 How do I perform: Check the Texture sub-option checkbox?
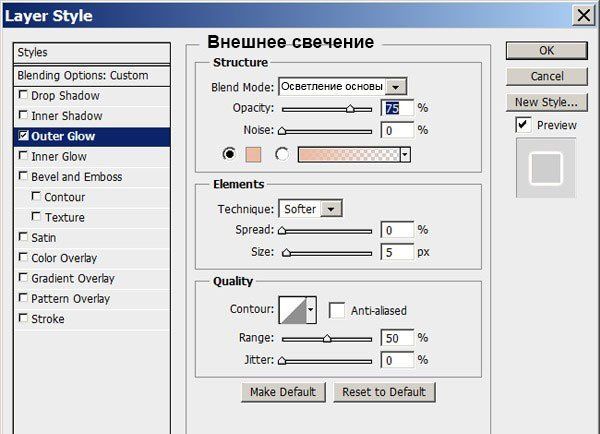[36, 216]
